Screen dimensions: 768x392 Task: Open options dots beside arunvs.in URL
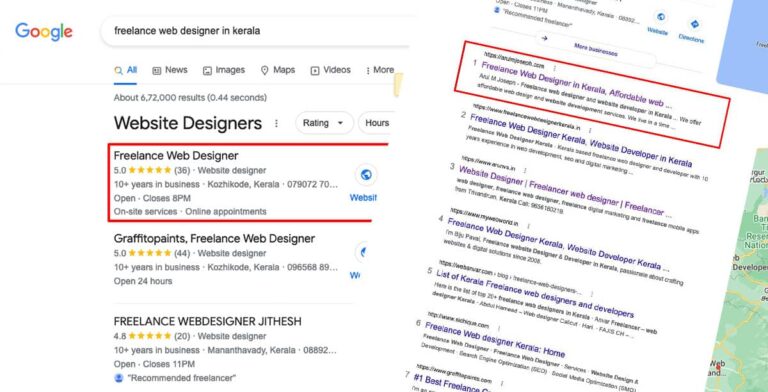point(525,171)
